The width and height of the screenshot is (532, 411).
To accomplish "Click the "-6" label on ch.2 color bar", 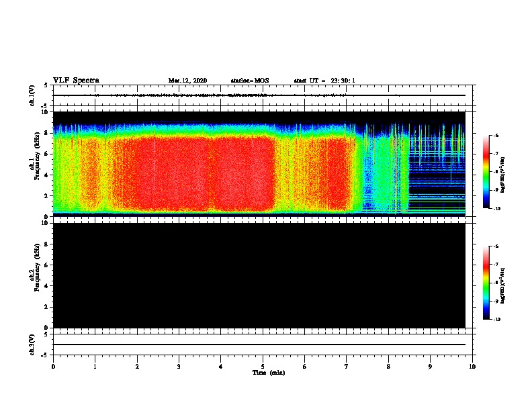I will pyautogui.click(x=496, y=246).
